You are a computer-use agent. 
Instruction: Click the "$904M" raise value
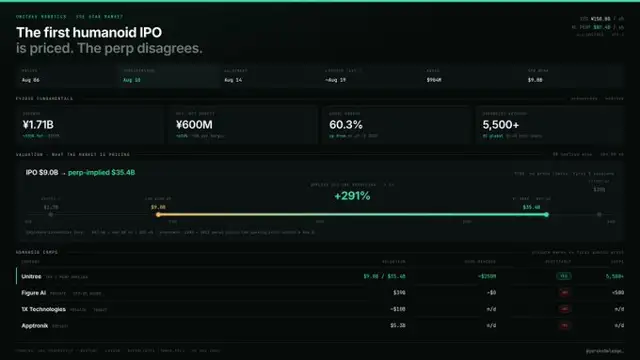(x=434, y=80)
